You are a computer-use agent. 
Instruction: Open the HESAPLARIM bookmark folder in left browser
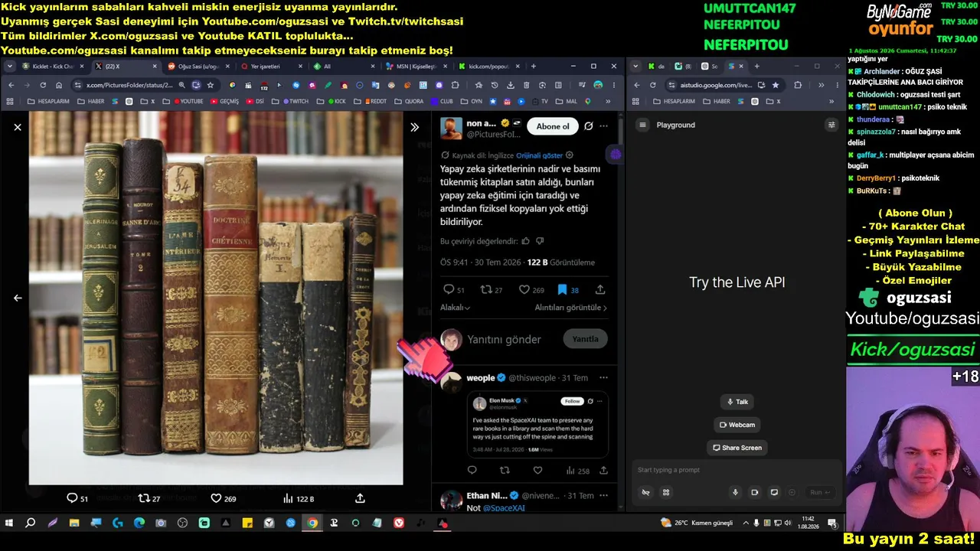48,101
